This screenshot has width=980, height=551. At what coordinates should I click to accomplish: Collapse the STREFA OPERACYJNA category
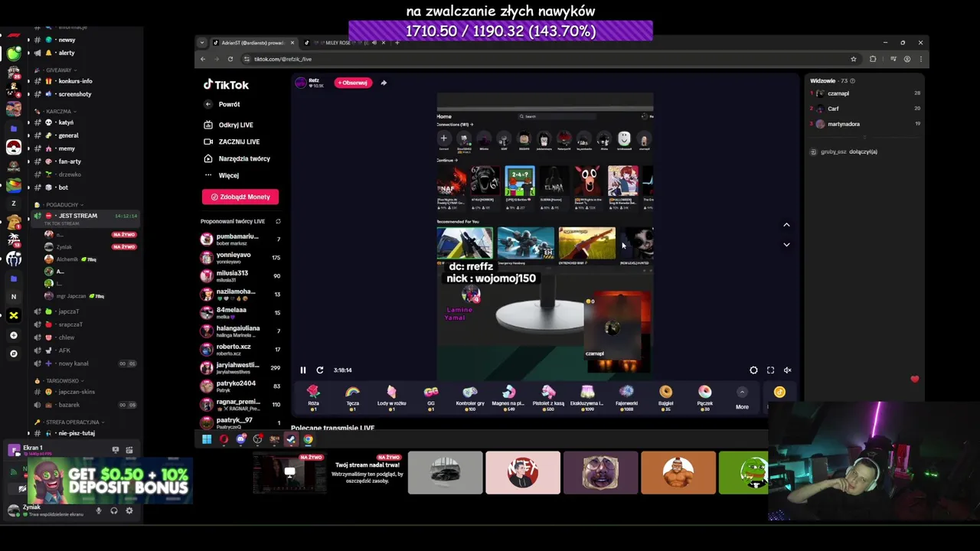coord(73,422)
